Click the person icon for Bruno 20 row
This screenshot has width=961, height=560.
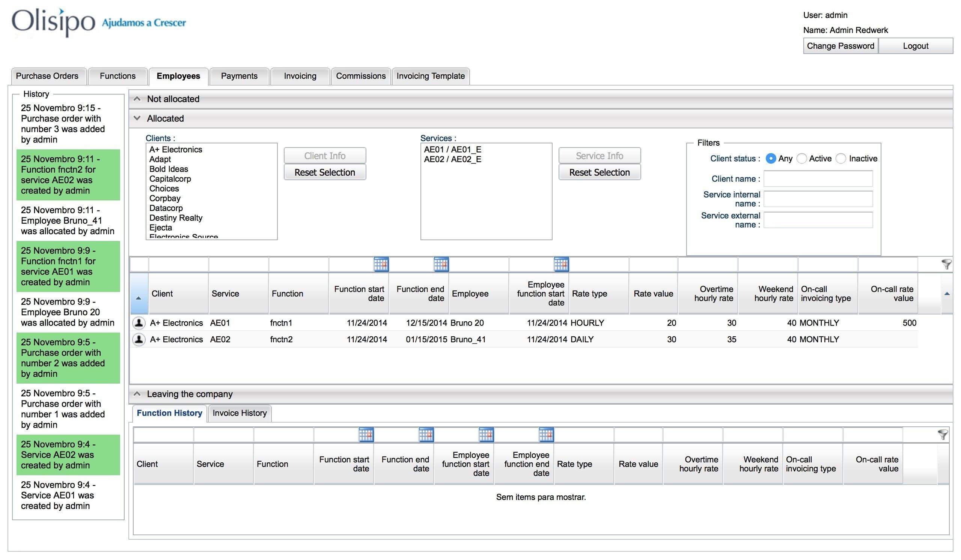pos(139,323)
